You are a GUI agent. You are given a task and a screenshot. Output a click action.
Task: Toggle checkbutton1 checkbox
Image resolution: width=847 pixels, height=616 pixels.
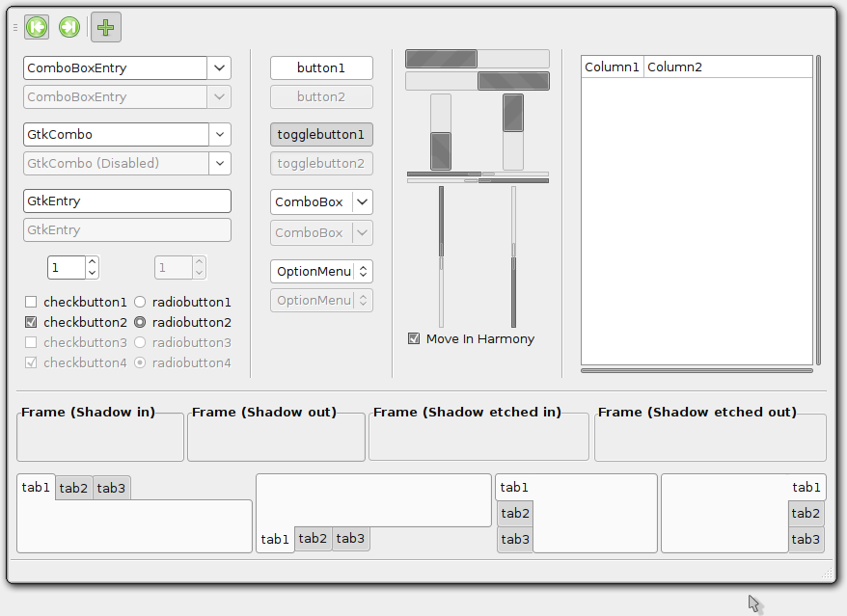(x=31, y=302)
